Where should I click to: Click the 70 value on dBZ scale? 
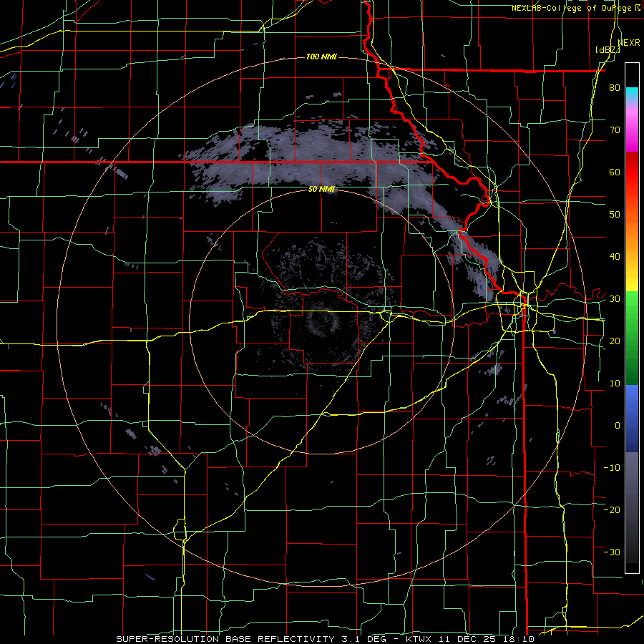point(615,130)
